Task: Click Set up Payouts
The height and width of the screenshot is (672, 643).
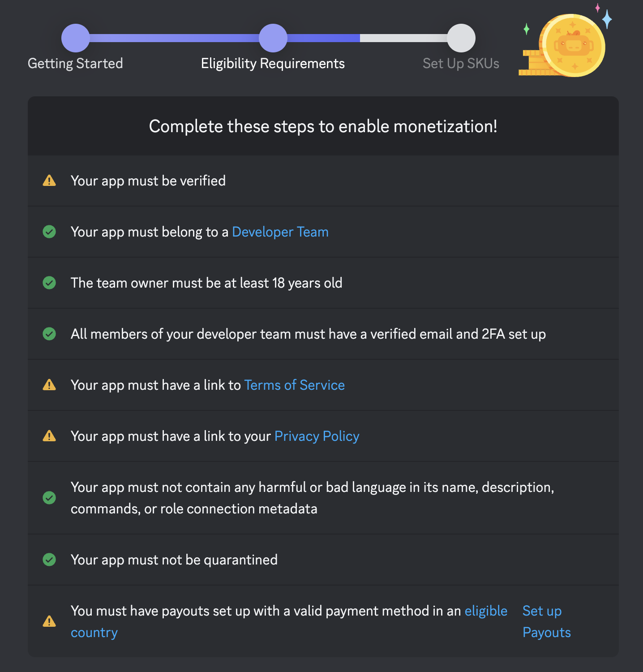Action: pyautogui.click(x=547, y=621)
